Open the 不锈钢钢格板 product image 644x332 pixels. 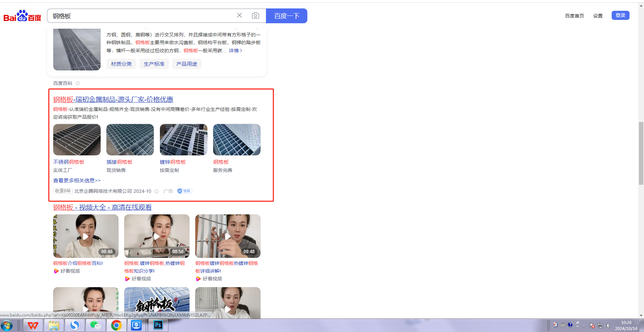pos(77,140)
